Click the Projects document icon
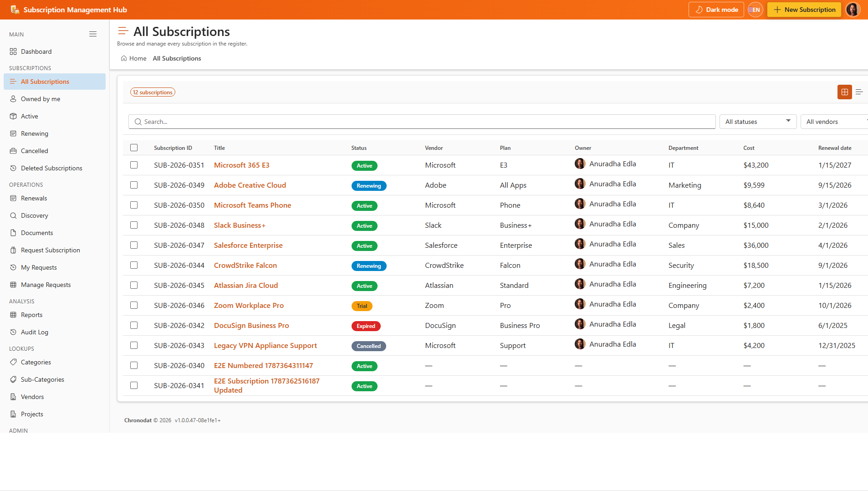Image resolution: width=868 pixels, height=491 pixels. click(13, 414)
